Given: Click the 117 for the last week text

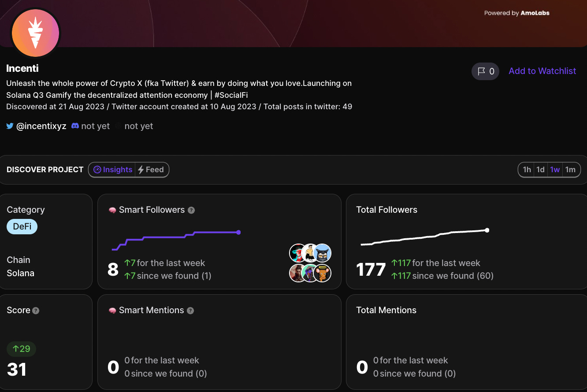Looking at the screenshot, I should (436, 263).
